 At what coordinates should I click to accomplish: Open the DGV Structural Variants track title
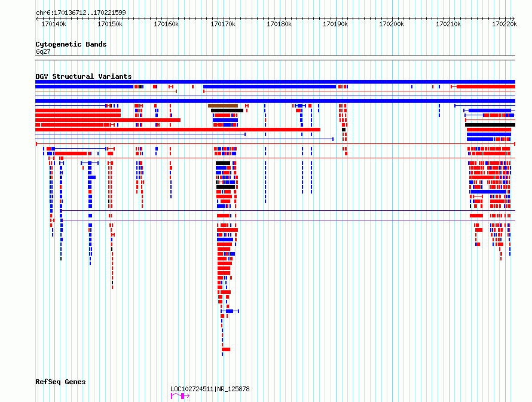84,76
